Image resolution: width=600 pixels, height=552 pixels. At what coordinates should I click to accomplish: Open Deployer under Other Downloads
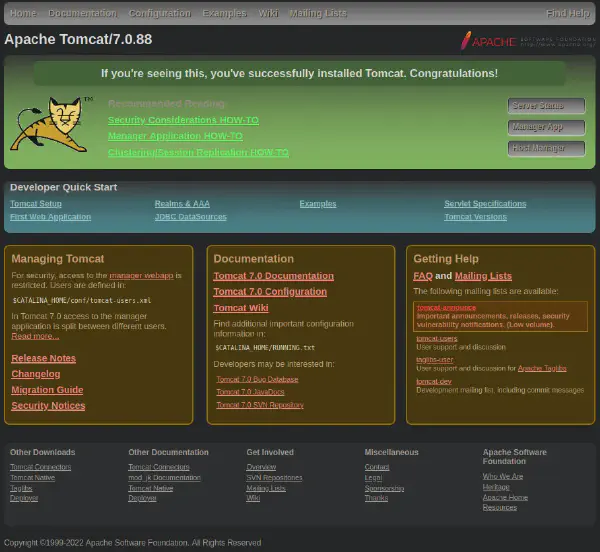(x=24, y=498)
